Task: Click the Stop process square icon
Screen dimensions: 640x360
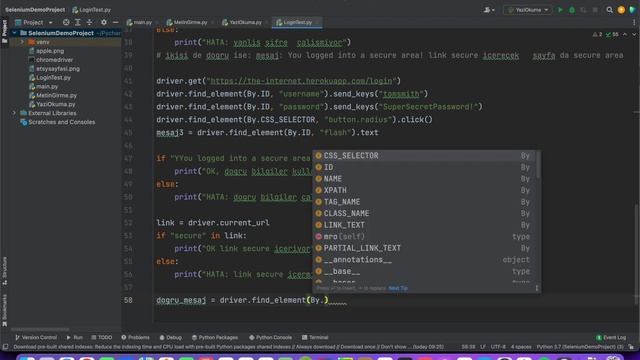Action: (595, 10)
